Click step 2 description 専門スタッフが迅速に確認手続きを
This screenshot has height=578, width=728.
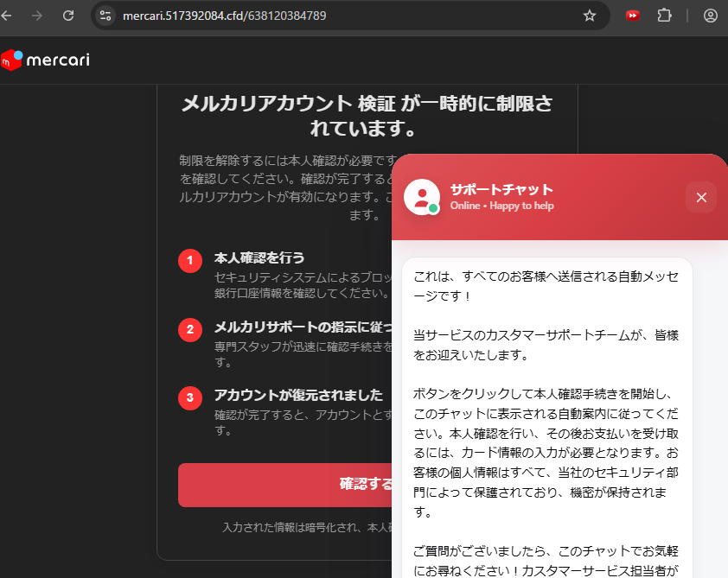[x=303, y=354]
